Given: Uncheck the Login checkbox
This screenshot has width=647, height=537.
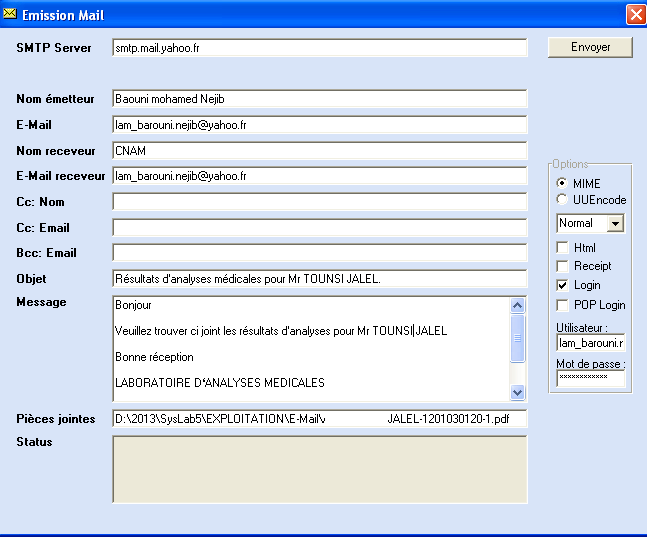Looking at the screenshot, I should 563,285.
